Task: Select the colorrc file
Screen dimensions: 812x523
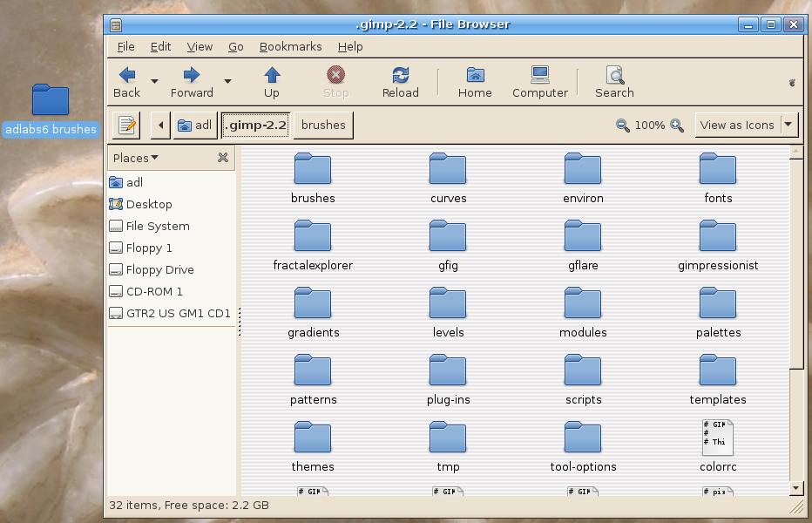Action: pos(718,446)
